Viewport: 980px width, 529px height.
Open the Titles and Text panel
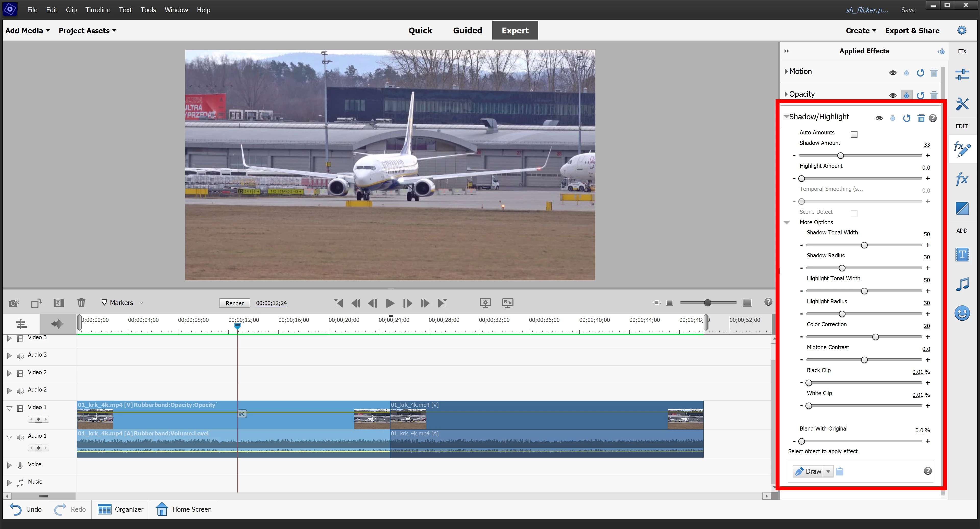click(962, 254)
